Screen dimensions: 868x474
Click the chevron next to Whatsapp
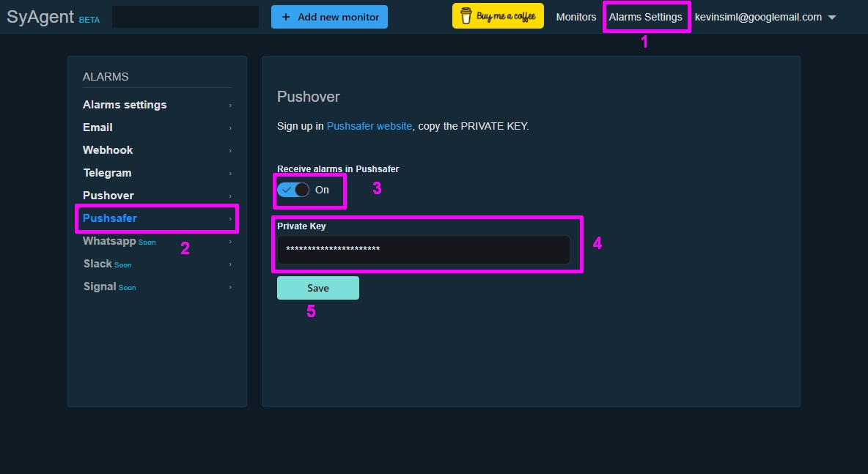tap(230, 242)
